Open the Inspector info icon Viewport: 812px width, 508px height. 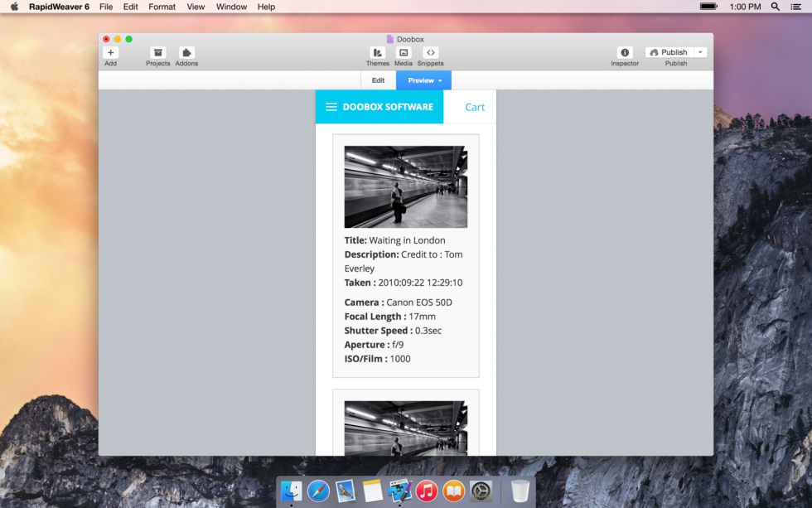click(625, 52)
